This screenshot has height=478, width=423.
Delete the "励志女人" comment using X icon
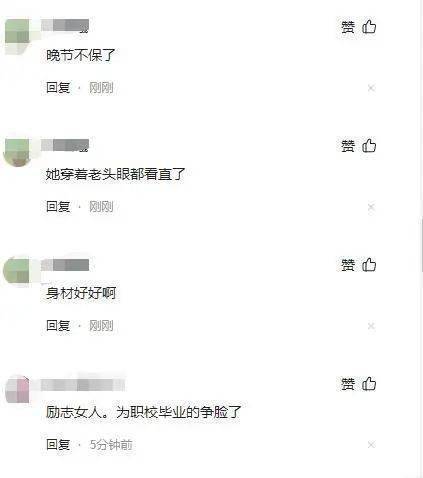pos(371,444)
